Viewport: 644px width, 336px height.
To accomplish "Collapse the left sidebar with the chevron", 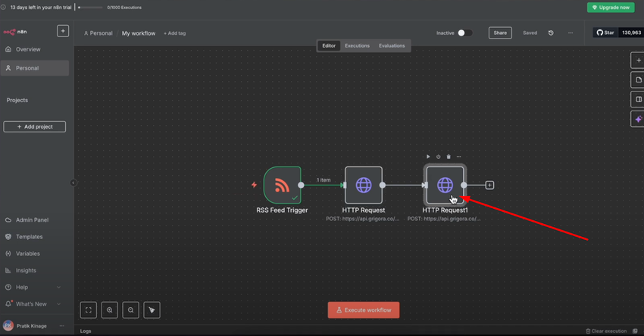I will coord(73,182).
